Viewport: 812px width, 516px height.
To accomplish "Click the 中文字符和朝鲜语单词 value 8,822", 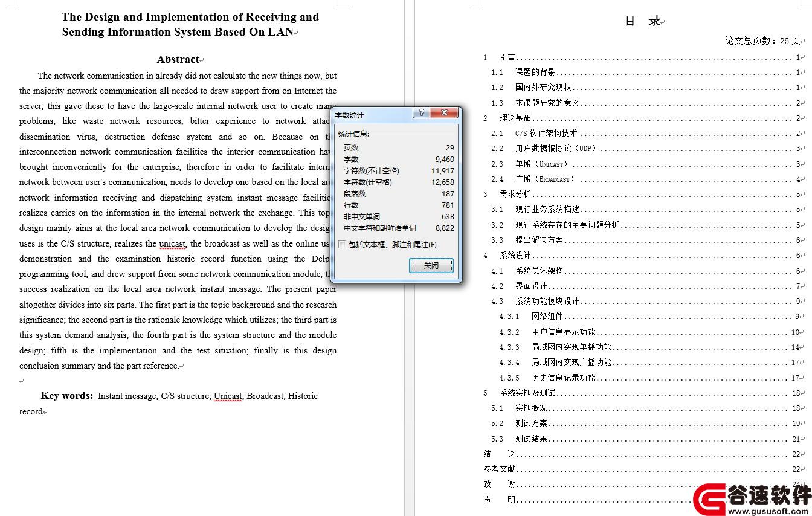I will point(445,228).
